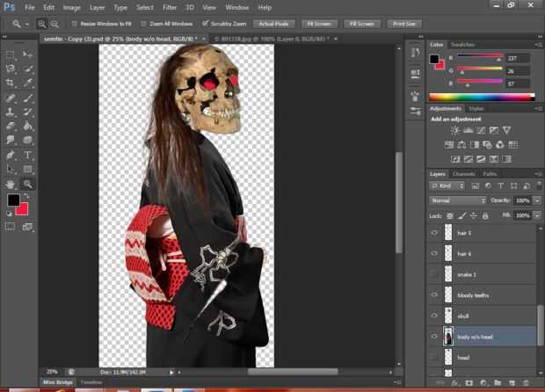Viewport: 545px width, 392px height.
Task: Click the Fit Screen button
Action: (319, 24)
